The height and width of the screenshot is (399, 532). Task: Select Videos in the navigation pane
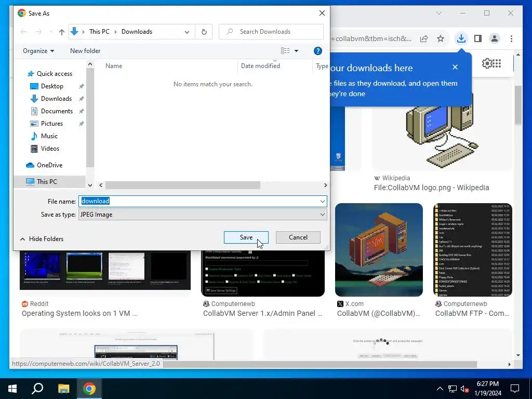tap(50, 149)
